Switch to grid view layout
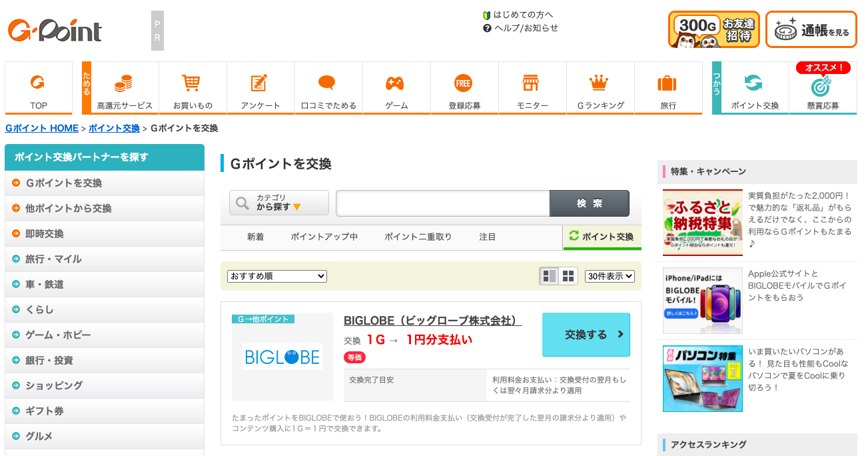This screenshot has height=456, width=868. (568, 276)
